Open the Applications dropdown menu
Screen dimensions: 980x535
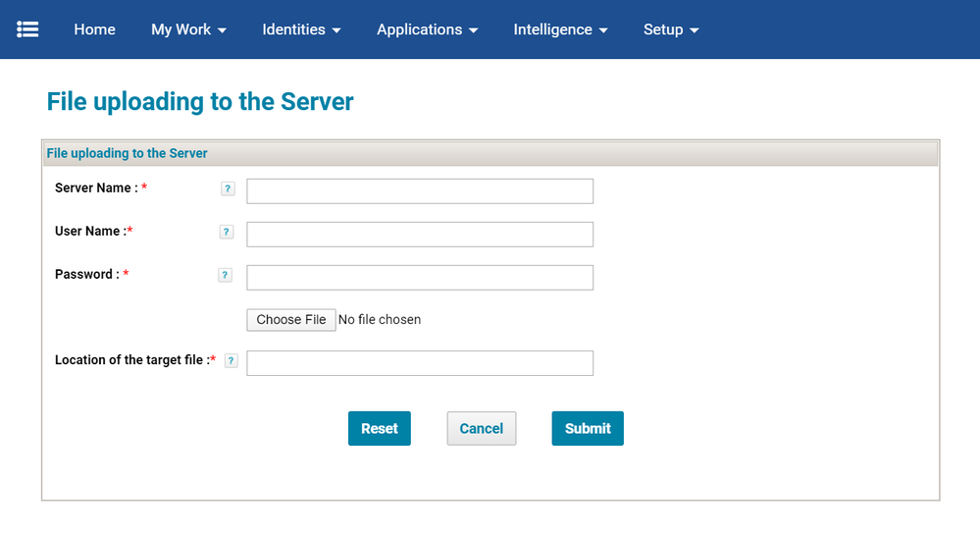[x=427, y=29]
